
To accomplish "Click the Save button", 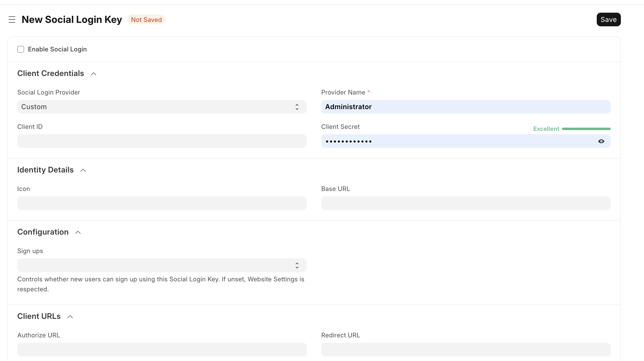I will (x=608, y=19).
